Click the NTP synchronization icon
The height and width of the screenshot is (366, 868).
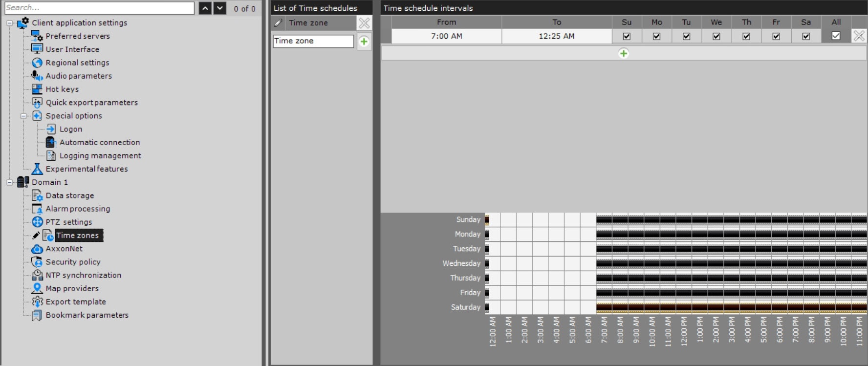coord(37,275)
